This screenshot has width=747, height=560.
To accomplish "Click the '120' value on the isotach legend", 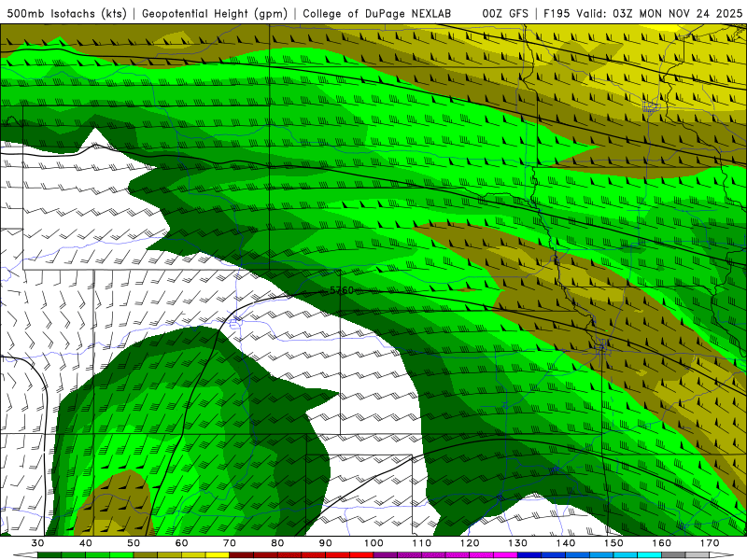I will point(470,543).
